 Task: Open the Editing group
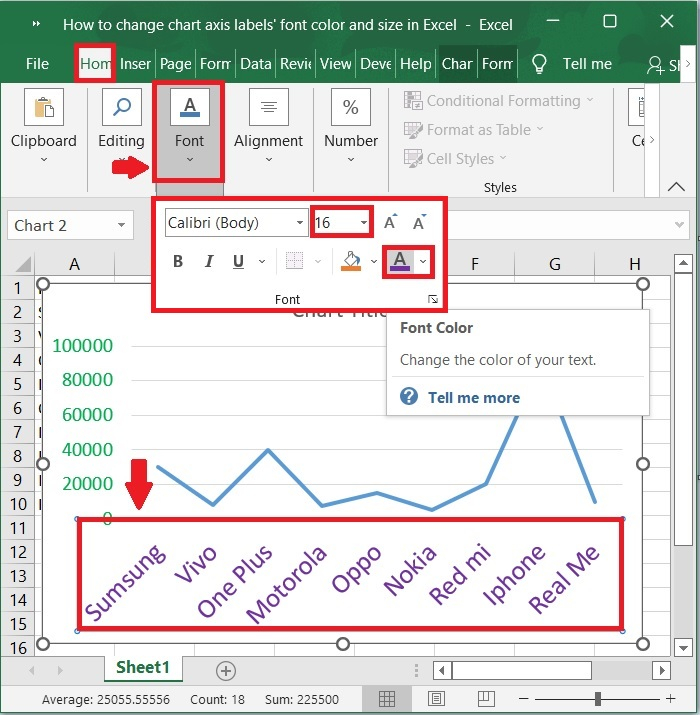[121, 125]
